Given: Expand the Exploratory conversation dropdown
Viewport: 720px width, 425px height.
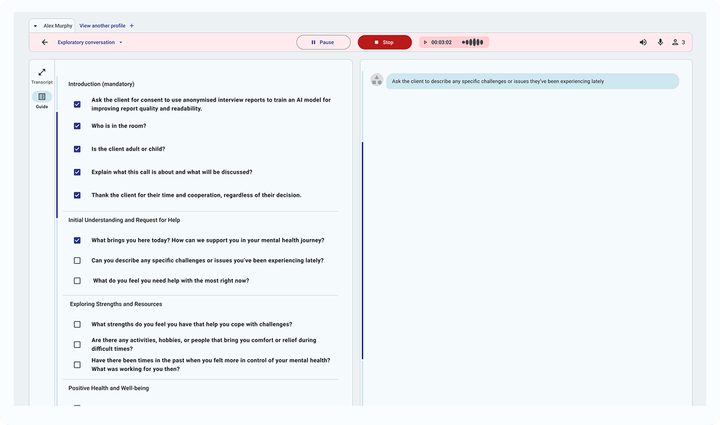Looking at the screenshot, I should [x=121, y=42].
